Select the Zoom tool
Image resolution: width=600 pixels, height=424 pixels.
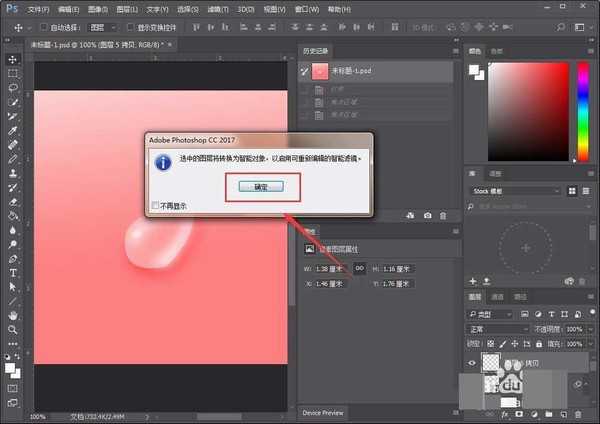pos(13,329)
